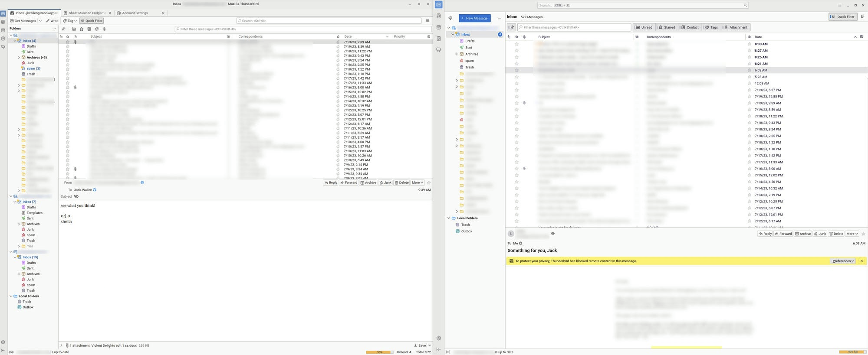
Task: Click the quota usage bar in right status bar
Action: coord(852,352)
